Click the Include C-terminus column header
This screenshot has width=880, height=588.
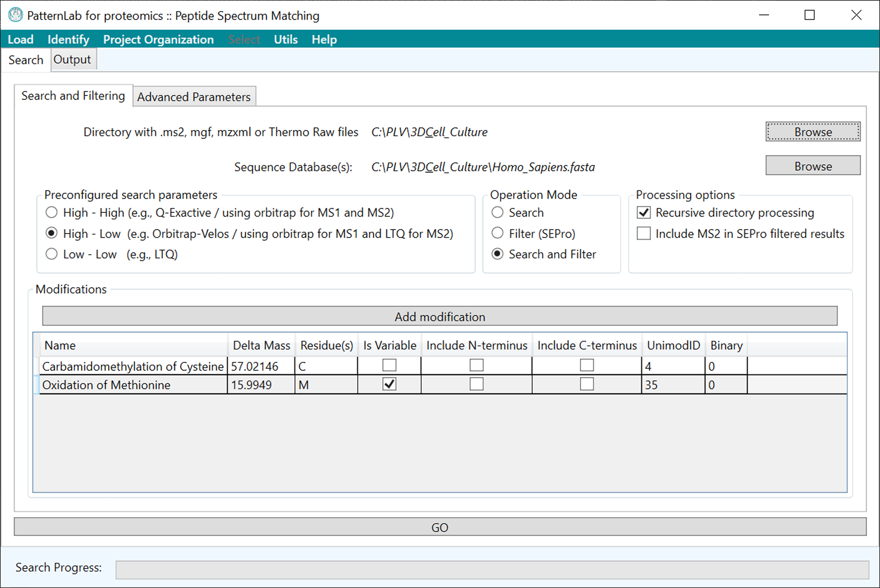click(587, 345)
